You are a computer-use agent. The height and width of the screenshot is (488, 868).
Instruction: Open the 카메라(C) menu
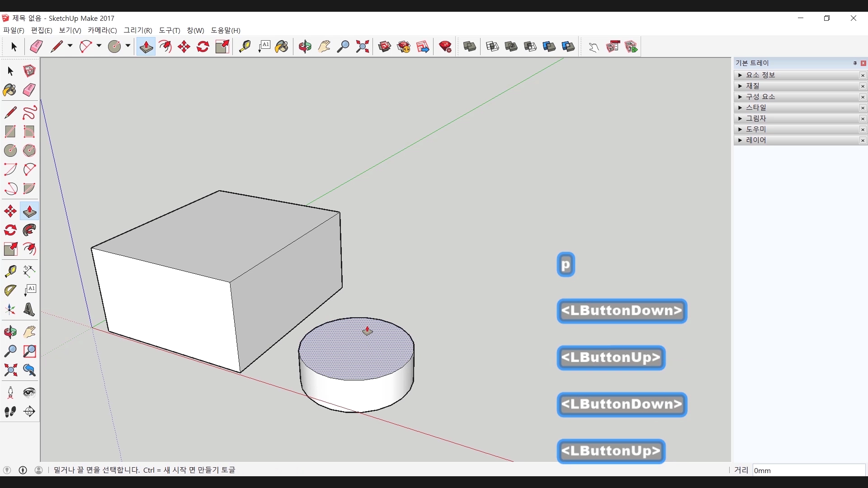[x=102, y=30]
